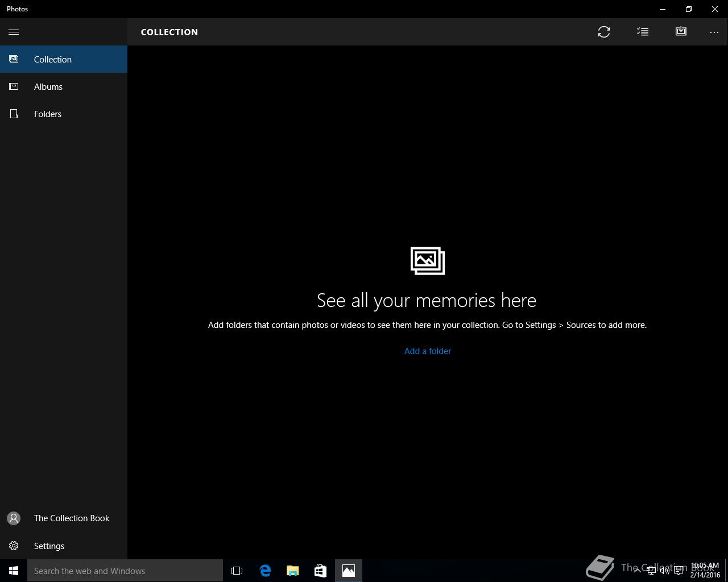Image resolution: width=728 pixels, height=582 pixels.
Task: Open the See more ellipsis menu
Action: 714,32
